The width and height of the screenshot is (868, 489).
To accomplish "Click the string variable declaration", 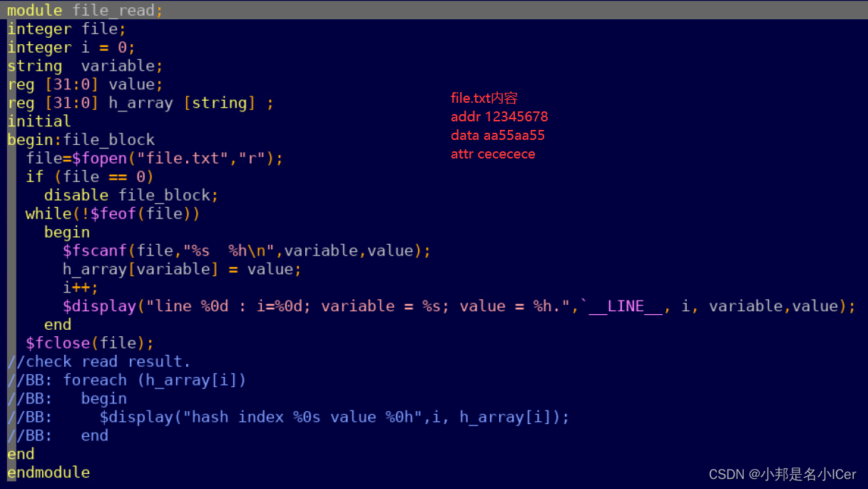I will tap(84, 66).
